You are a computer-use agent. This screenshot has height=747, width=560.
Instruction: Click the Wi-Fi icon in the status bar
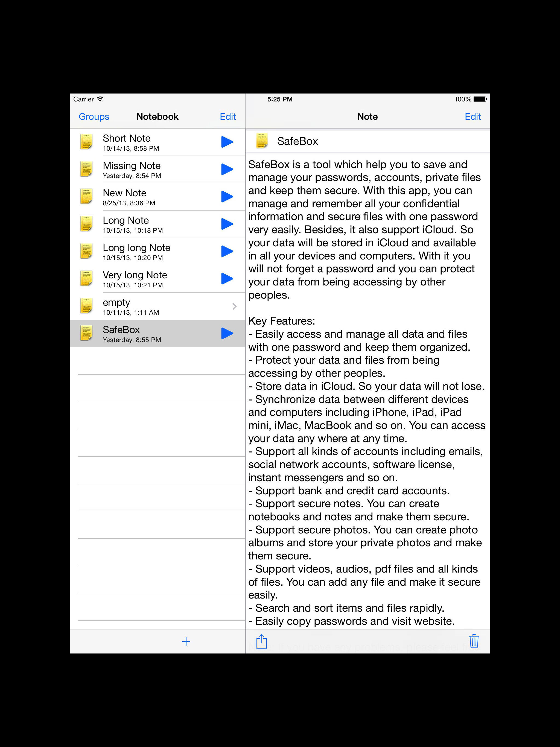[x=100, y=99]
